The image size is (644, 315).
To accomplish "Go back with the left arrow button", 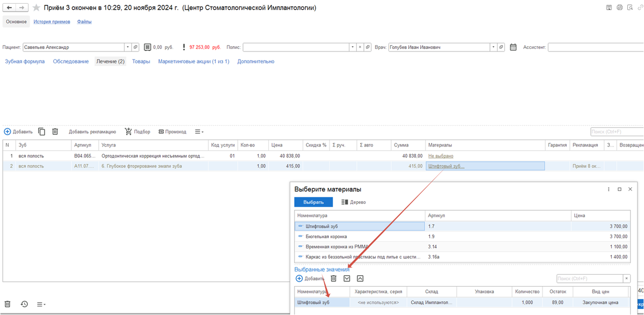I will tap(9, 8).
